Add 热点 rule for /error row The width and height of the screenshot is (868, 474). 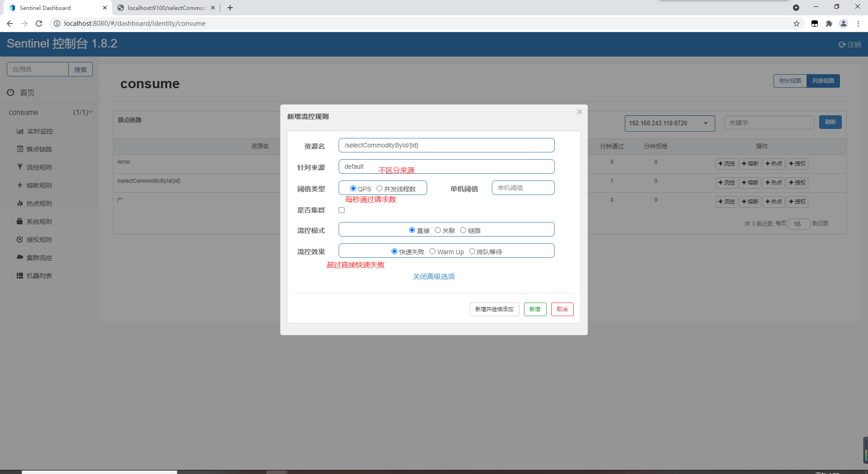(x=774, y=164)
